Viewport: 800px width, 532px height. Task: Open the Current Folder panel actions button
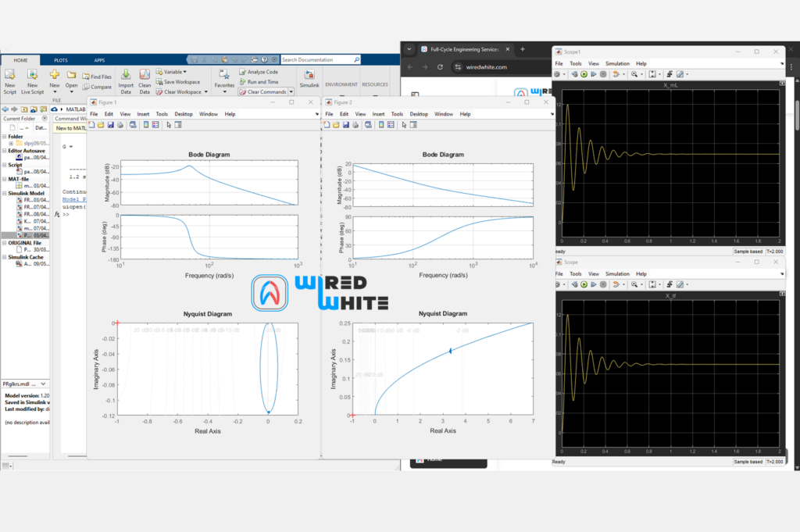[45, 118]
